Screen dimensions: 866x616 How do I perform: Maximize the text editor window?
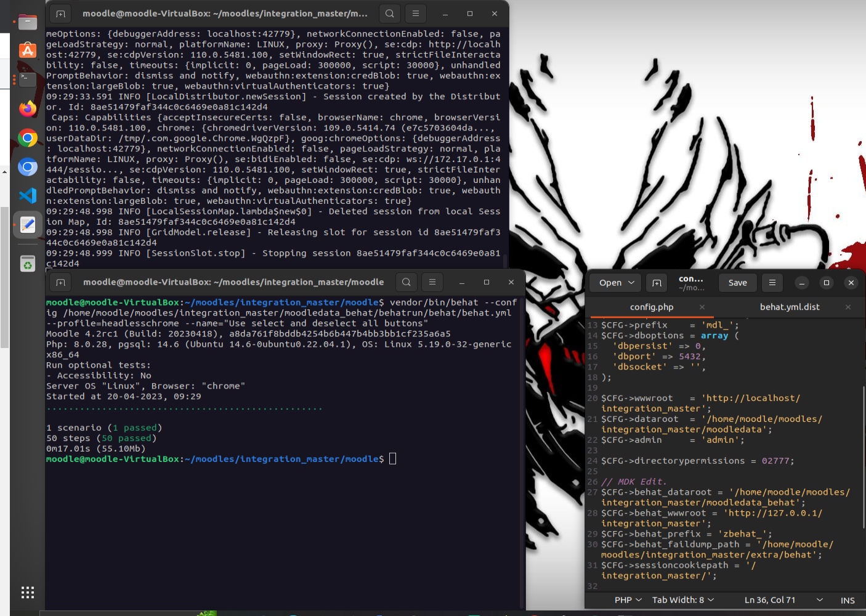(827, 283)
